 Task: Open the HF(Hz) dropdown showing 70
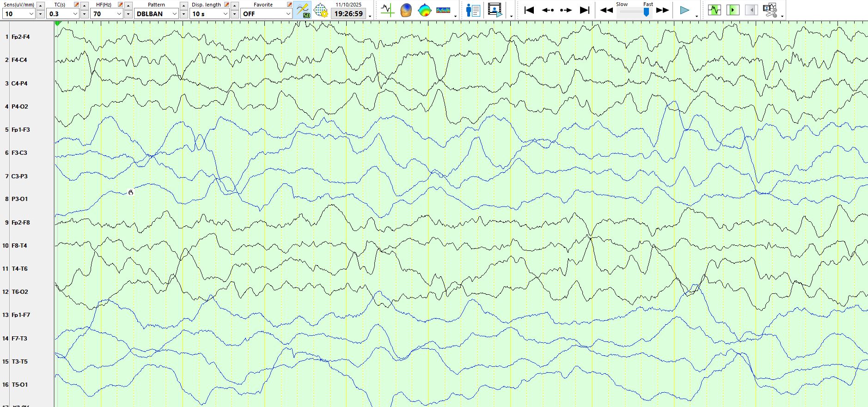(107, 14)
